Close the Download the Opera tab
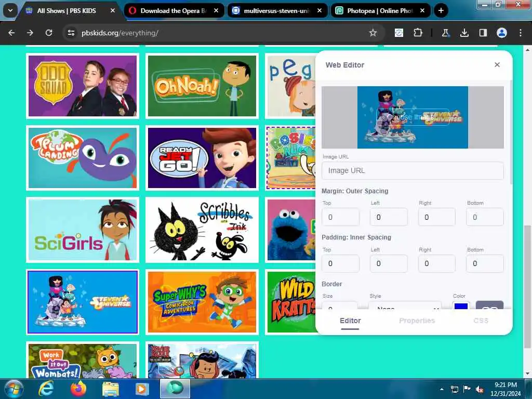Image resolution: width=532 pixels, height=399 pixels. click(x=216, y=10)
